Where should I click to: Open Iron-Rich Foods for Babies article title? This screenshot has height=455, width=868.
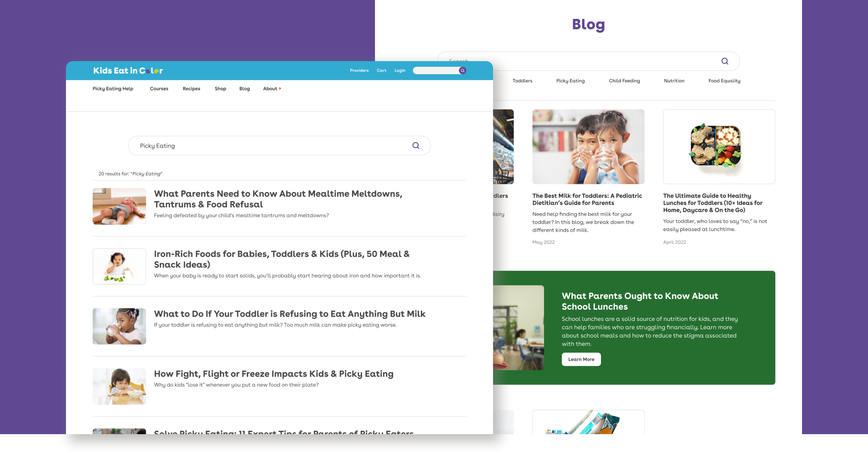[282, 259]
